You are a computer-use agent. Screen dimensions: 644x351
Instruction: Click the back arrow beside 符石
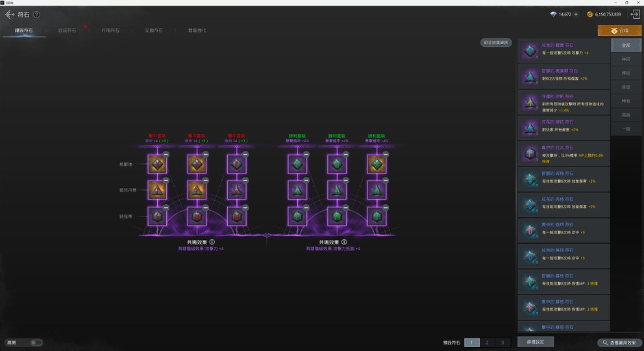(x=10, y=14)
